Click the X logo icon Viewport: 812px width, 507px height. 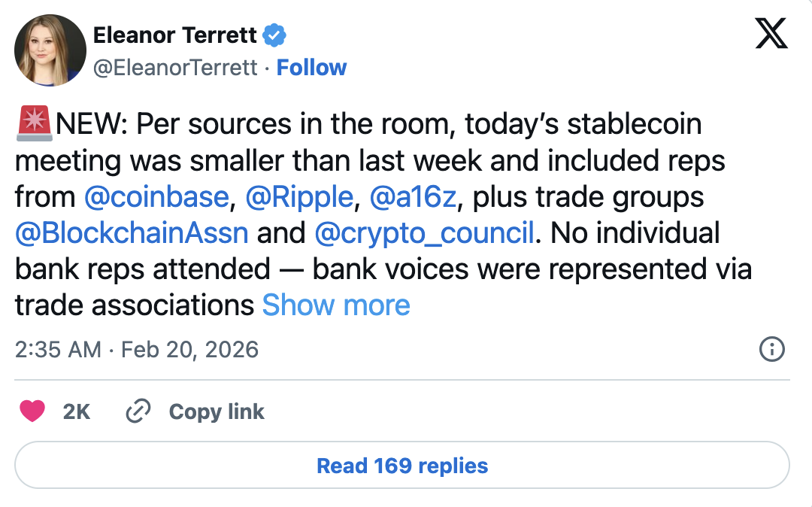point(771,34)
